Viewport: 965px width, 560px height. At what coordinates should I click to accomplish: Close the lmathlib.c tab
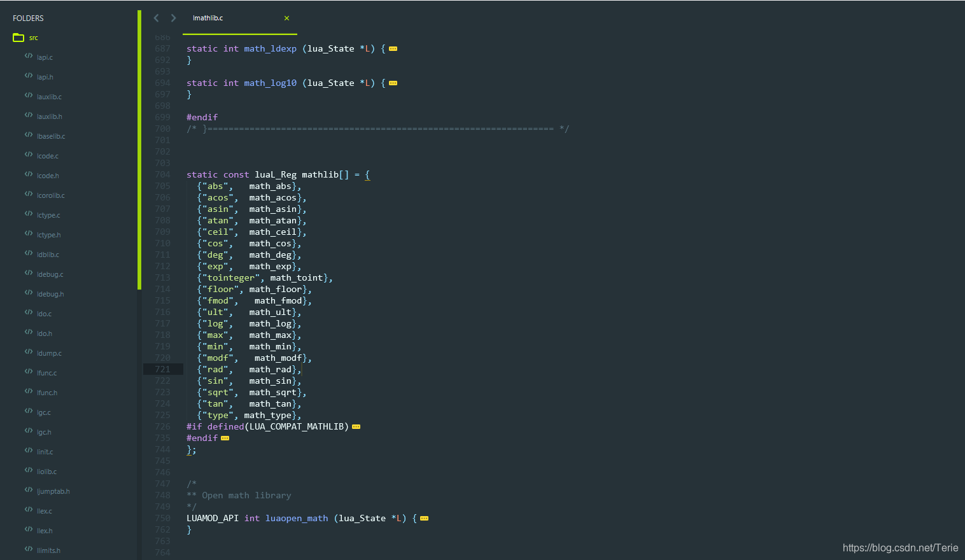(286, 18)
